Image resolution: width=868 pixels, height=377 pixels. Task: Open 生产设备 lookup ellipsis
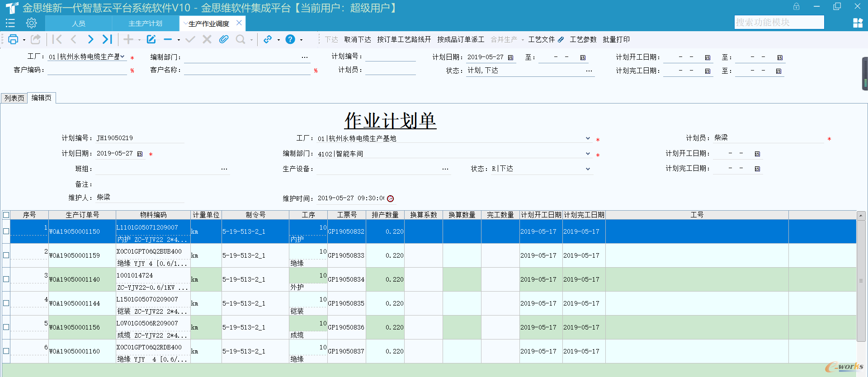pyautogui.click(x=445, y=169)
